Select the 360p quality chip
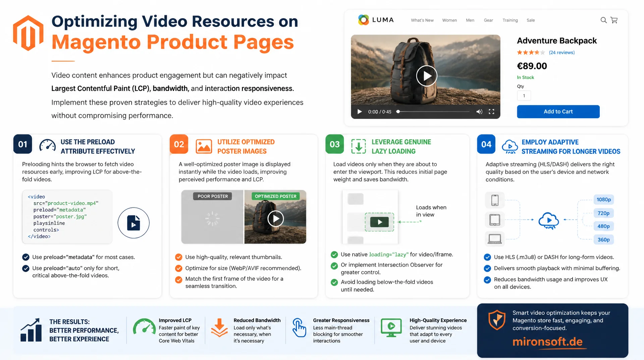The image size is (644, 360). click(x=603, y=240)
